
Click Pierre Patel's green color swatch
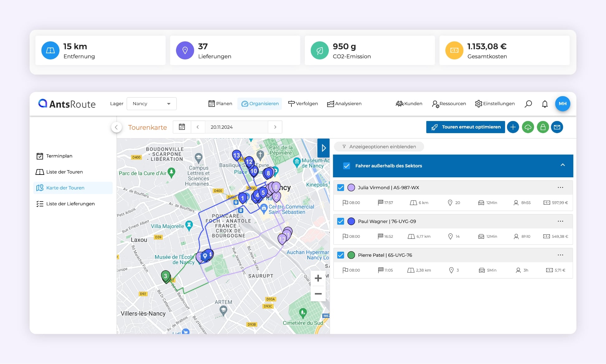tap(351, 255)
